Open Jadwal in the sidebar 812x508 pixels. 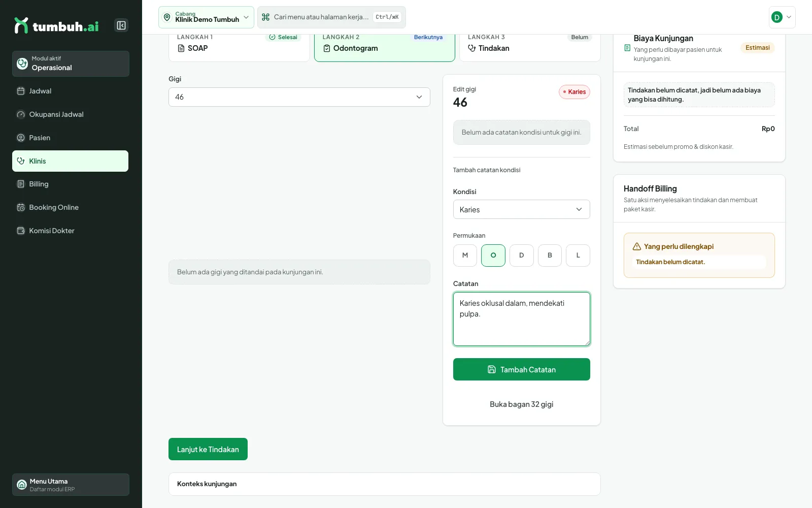point(70,91)
